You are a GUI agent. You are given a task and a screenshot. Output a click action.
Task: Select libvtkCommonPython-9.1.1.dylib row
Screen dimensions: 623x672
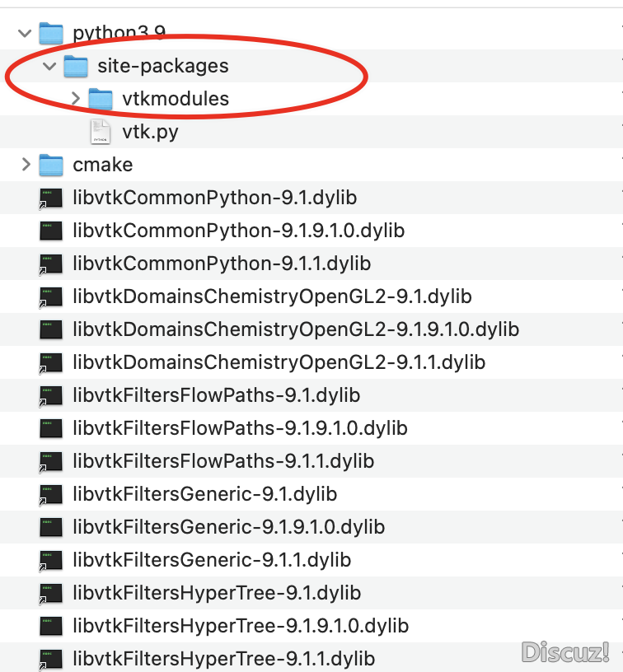[311, 264]
